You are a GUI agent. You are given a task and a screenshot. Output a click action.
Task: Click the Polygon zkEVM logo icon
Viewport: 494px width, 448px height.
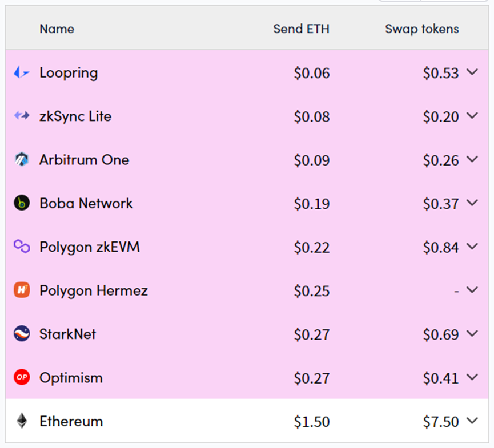pyautogui.click(x=21, y=247)
